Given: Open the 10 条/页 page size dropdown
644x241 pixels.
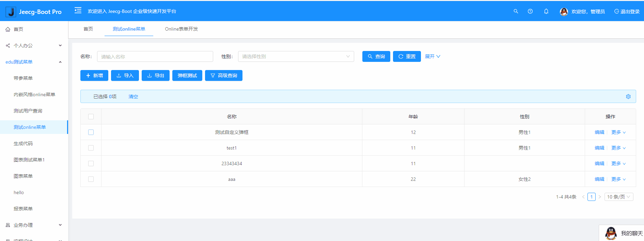Looking at the screenshot, I should 618,197.
